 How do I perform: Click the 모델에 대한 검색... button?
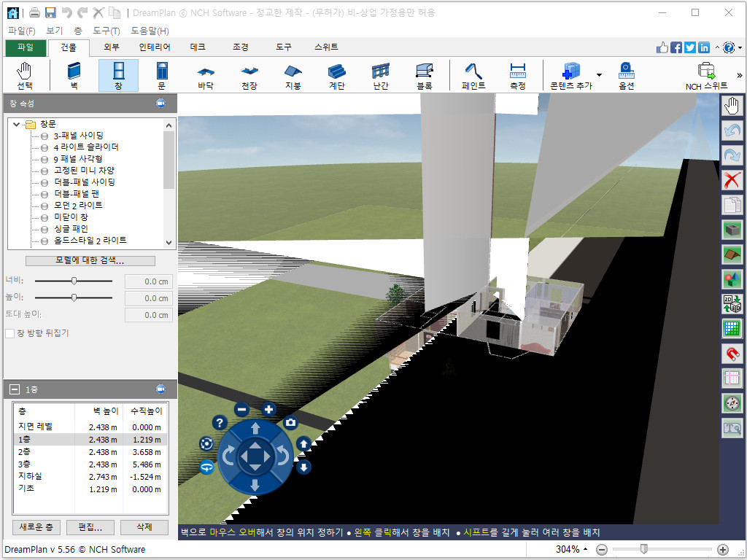pos(90,261)
